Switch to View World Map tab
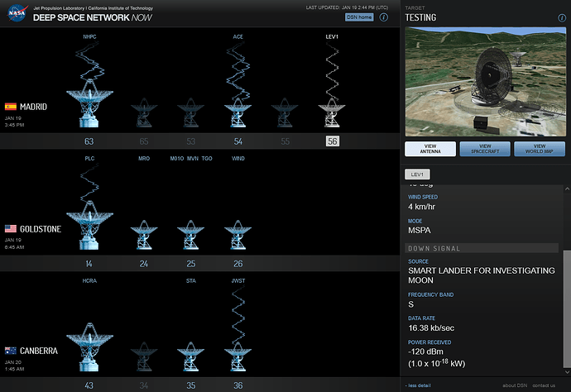This screenshot has height=392, width=571. (x=540, y=149)
